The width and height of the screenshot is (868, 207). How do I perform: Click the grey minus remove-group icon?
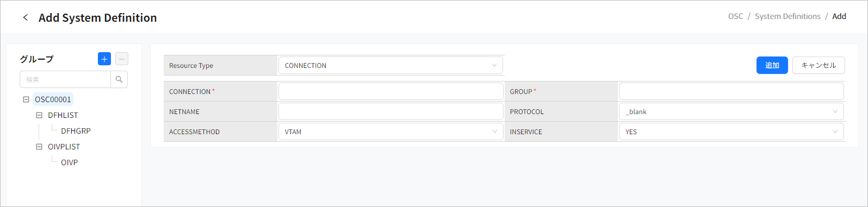[x=122, y=59]
